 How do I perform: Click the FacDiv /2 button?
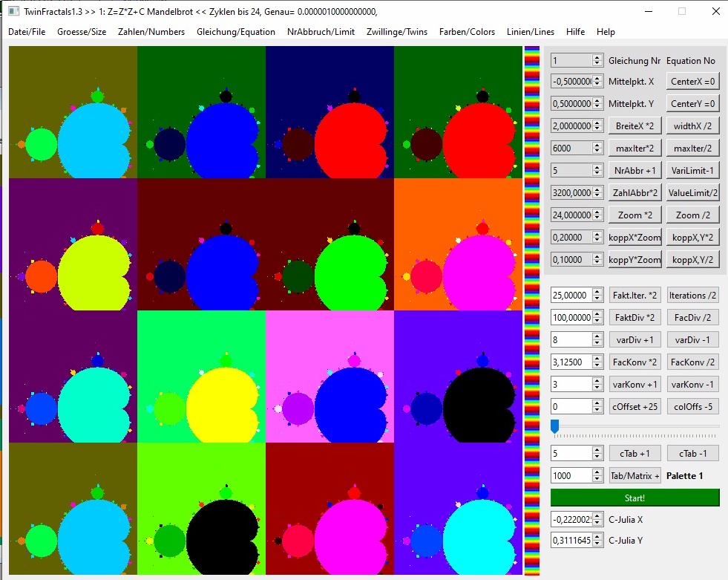click(692, 317)
